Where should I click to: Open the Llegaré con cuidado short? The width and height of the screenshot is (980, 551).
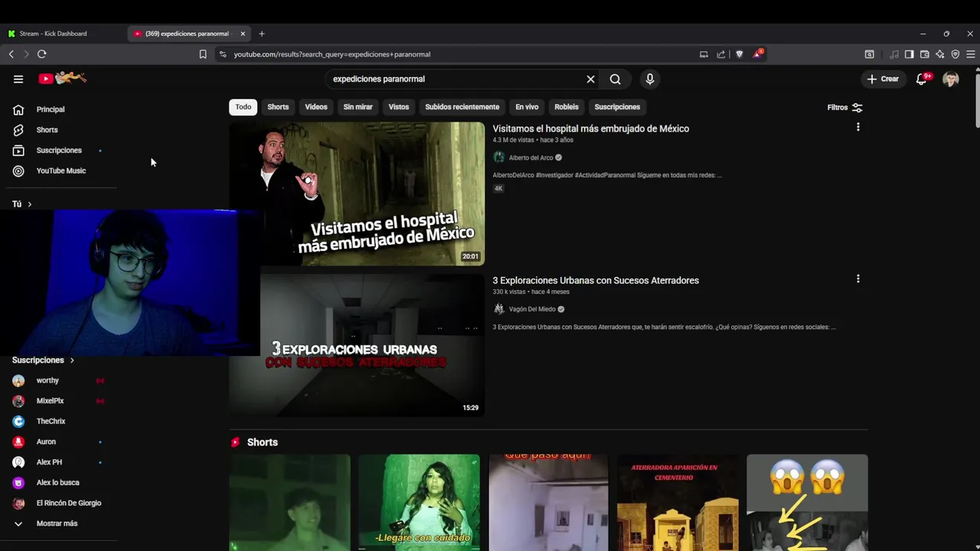[419, 503]
